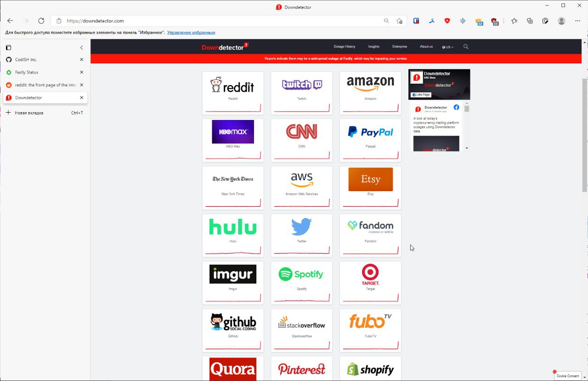This screenshot has height=381, width=588.
Task: Open the Amazon outage card
Action: [x=370, y=93]
